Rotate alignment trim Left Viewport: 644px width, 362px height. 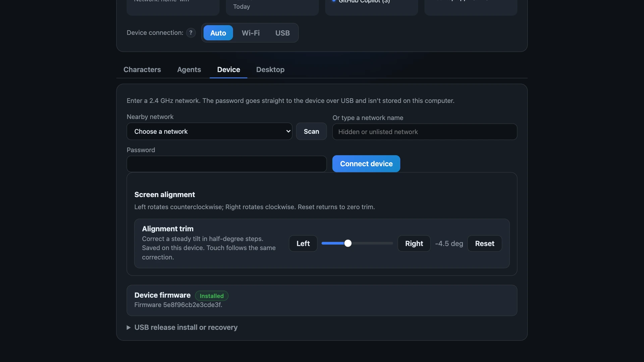pyautogui.click(x=303, y=243)
